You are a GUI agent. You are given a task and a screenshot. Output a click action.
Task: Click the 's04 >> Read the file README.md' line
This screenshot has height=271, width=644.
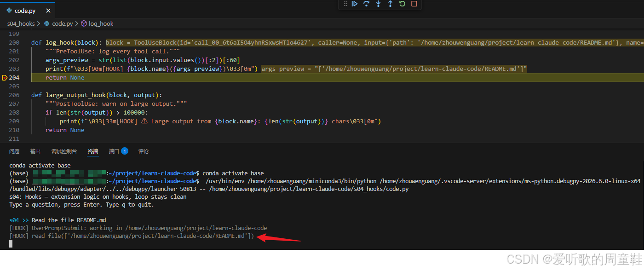[x=57, y=220]
